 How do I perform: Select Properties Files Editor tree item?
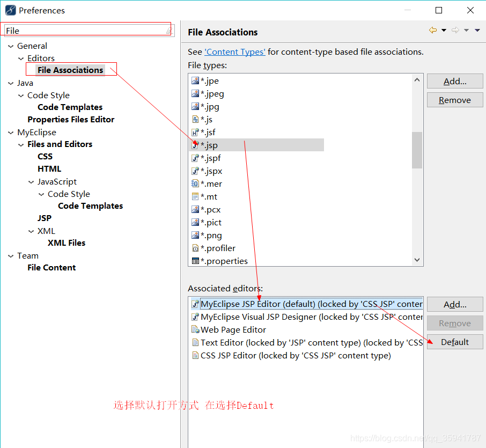coord(71,119)
